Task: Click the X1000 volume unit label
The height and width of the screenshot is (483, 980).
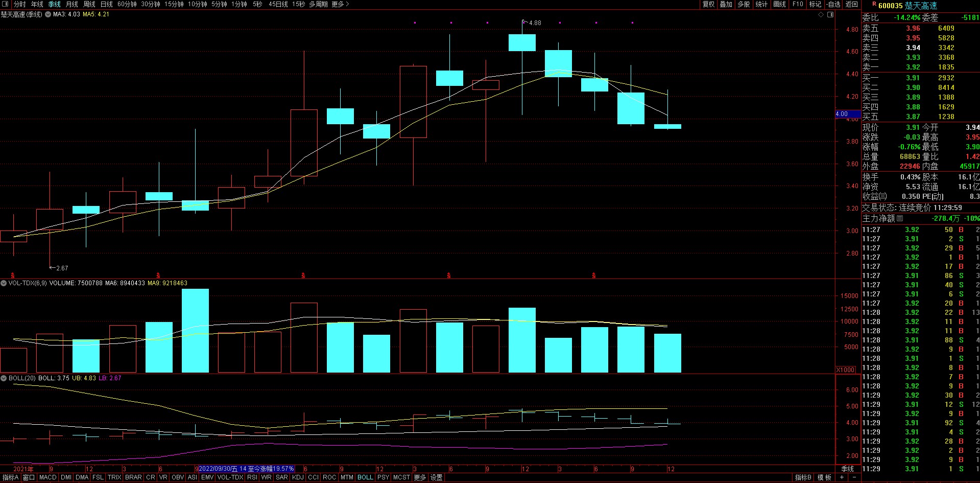Action: click(x=846, y=370)
